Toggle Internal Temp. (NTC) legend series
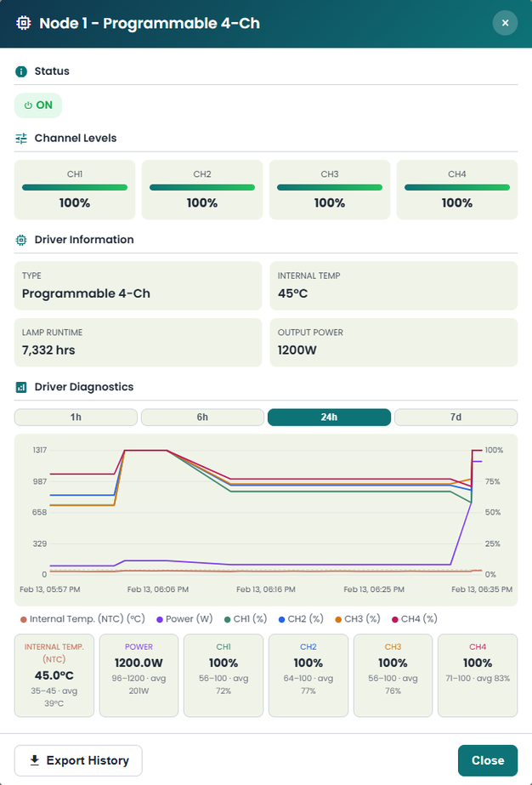The image size is (532, 785). tap(82, 619)
